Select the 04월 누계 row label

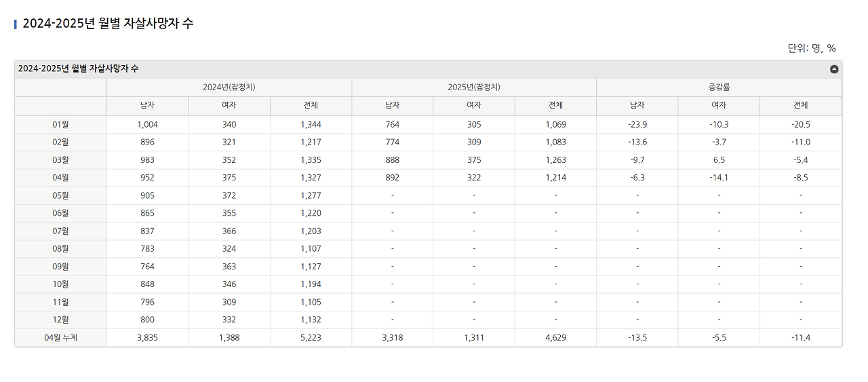point(60,338)
